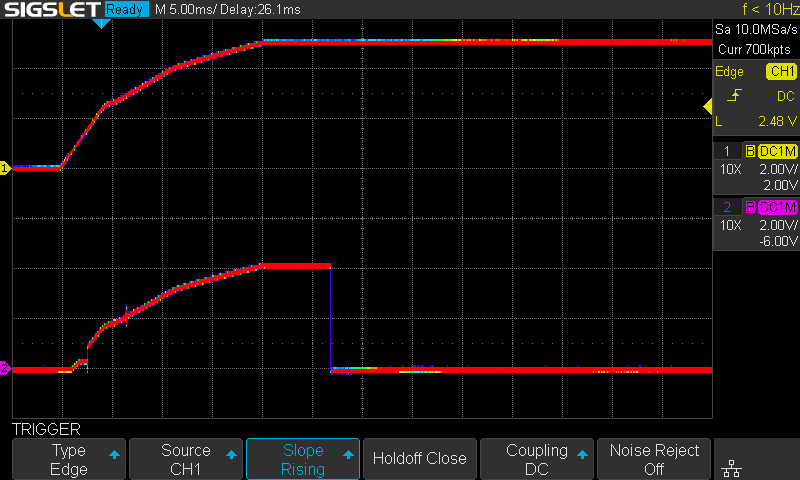800x480 pixels.
Task: Click the arrow on Type Edge button
Action: tap(114, 454)
